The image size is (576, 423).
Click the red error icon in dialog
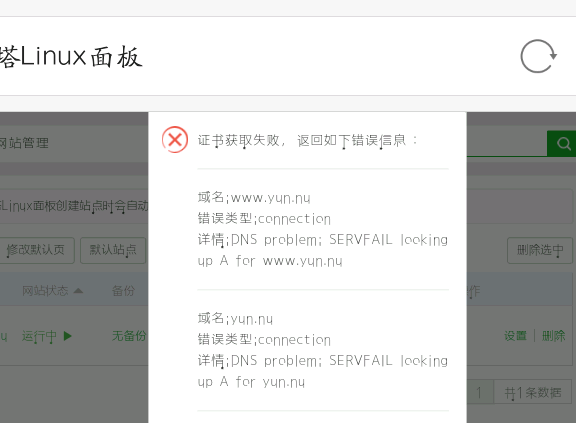(175, 140)
